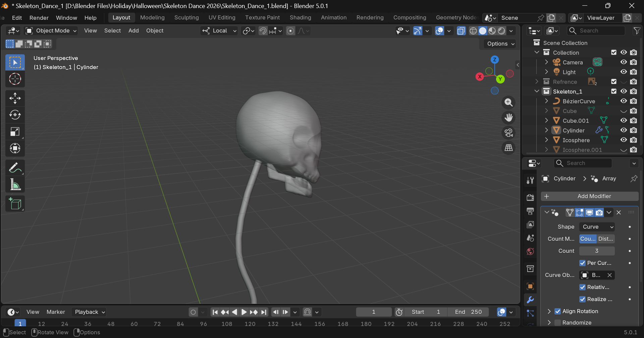Click the pan view hand icon

coord(509,118)
